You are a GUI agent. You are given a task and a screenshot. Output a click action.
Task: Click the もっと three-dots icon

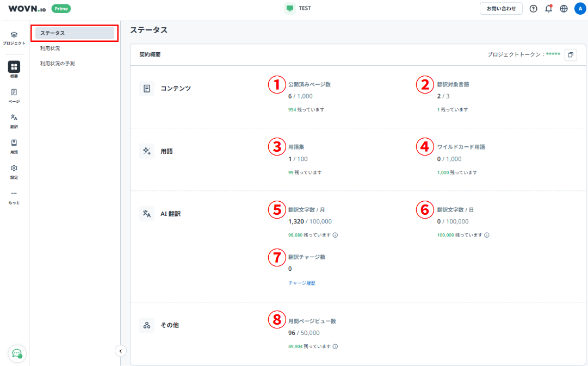click(x=14, y=194)
